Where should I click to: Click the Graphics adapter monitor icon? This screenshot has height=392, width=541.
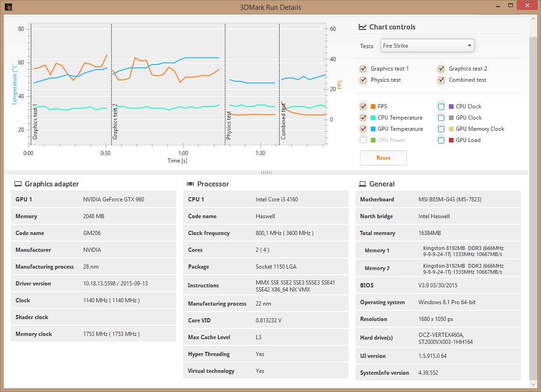(18, 184)
